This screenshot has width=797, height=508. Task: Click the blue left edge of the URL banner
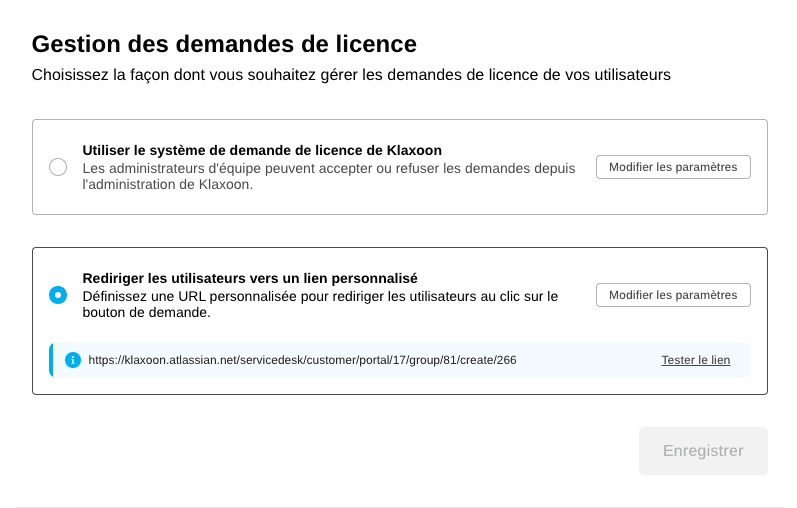click(51, 360)
